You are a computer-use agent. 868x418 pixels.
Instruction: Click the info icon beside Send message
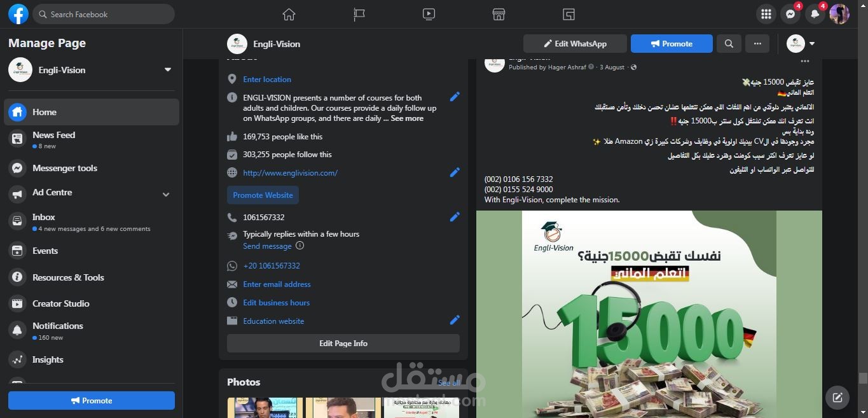coord(300,246)
